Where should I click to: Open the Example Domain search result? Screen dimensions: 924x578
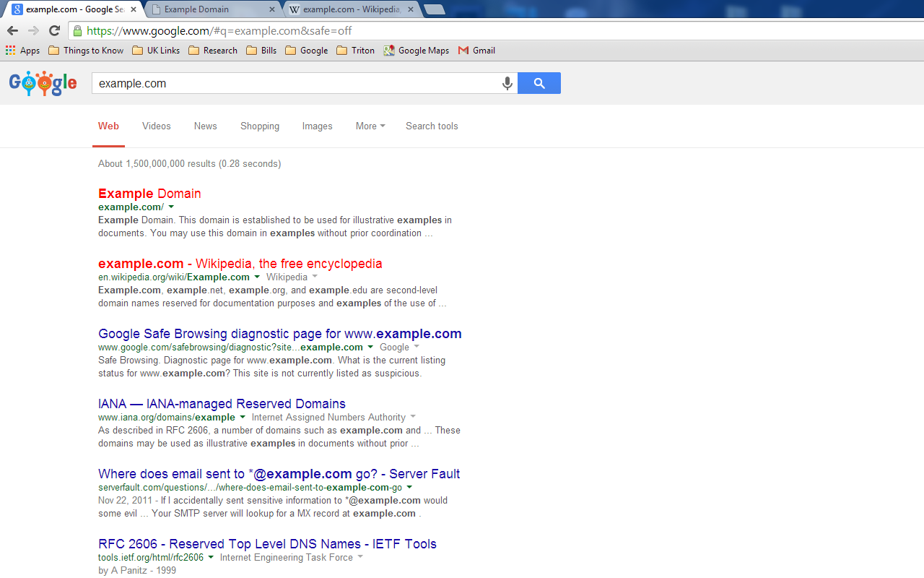coord(149,194)
